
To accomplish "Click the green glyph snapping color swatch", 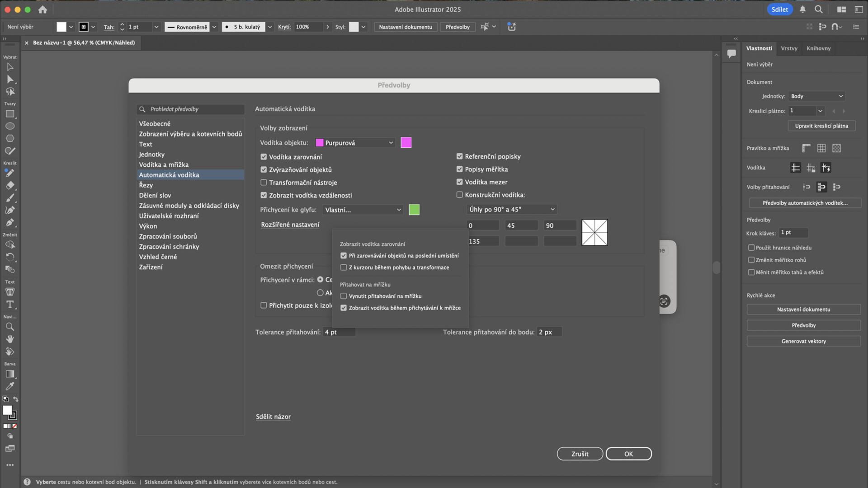I will pyautogui.click(x=414, y=210).
